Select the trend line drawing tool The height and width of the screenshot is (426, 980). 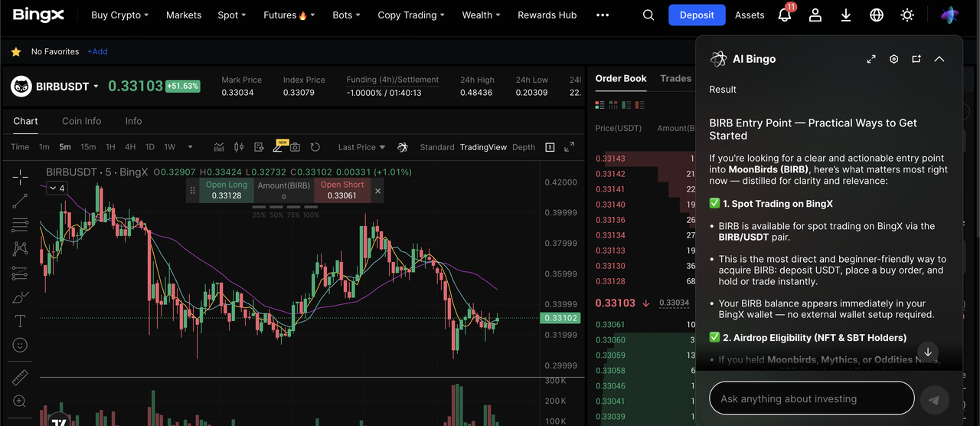[x=20, y=201]
